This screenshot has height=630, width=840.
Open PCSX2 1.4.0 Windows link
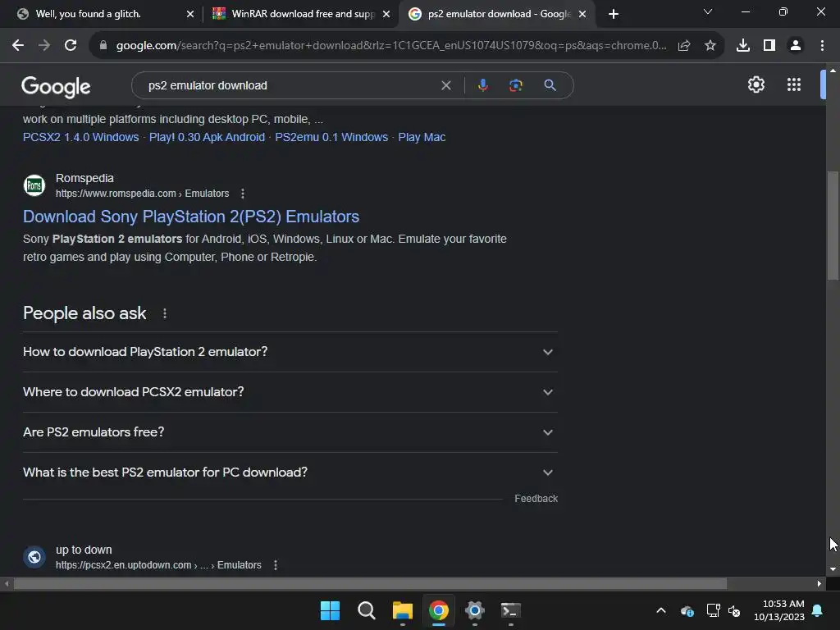[81, 137]
